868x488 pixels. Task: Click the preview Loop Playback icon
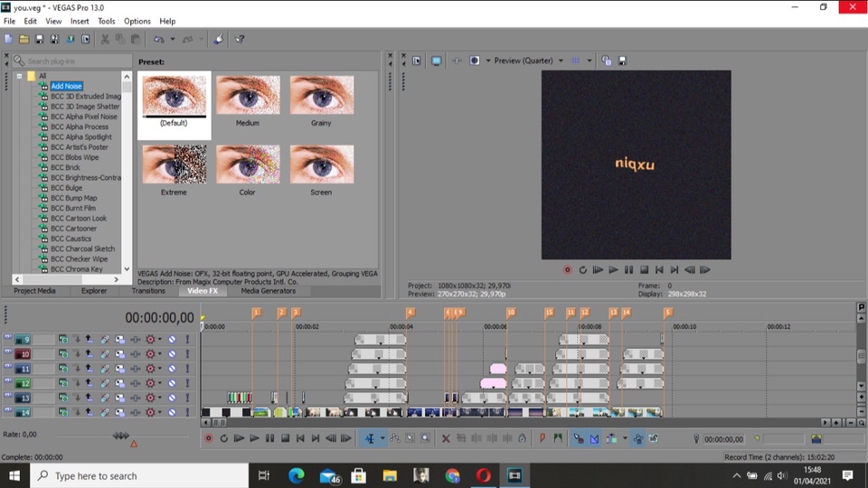583,270
